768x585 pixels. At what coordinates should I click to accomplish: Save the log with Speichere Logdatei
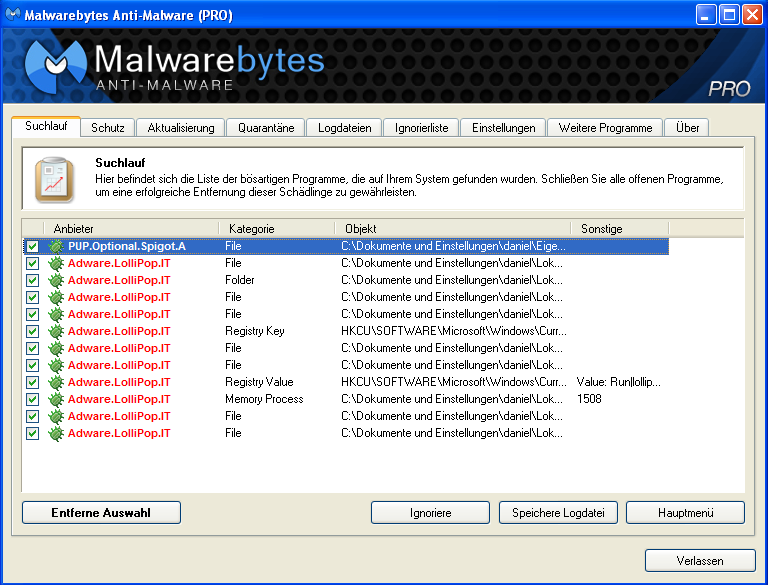pyautogui.click(x=558, y=512)
